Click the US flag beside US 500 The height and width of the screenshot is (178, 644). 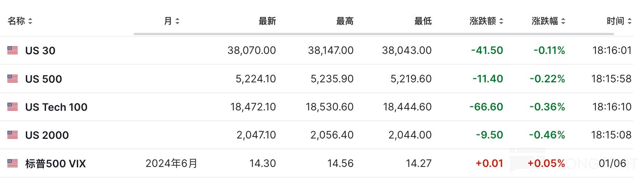13,79
